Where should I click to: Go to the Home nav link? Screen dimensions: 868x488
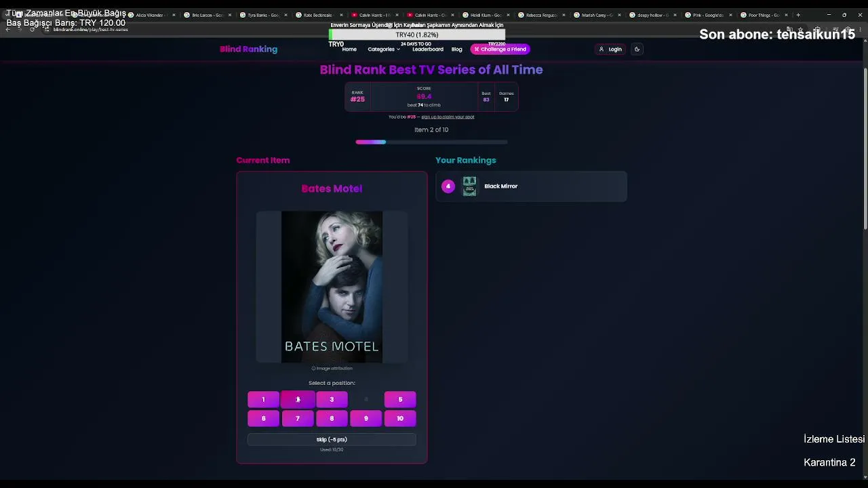[x=349, y=49]
